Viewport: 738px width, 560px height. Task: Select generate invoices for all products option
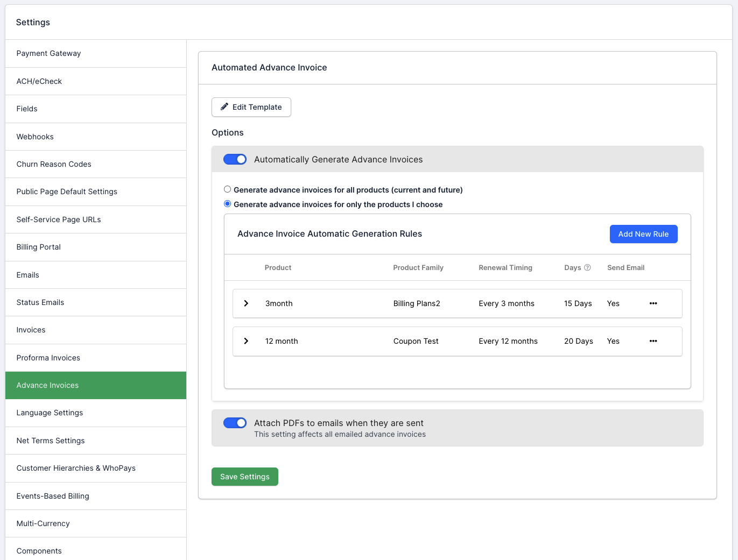[228, 189]
